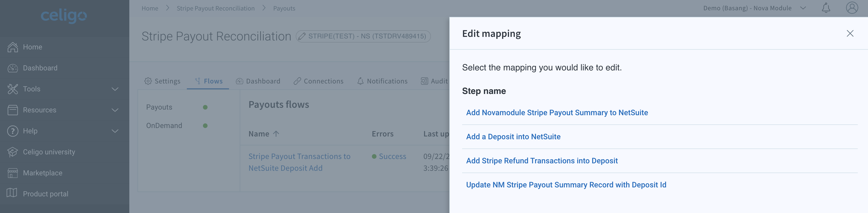This screenshot has height=213, width=868.
Task: Edit Update NM Stripe Payout Summary Record mapping
Action: [x=566, y=185]
